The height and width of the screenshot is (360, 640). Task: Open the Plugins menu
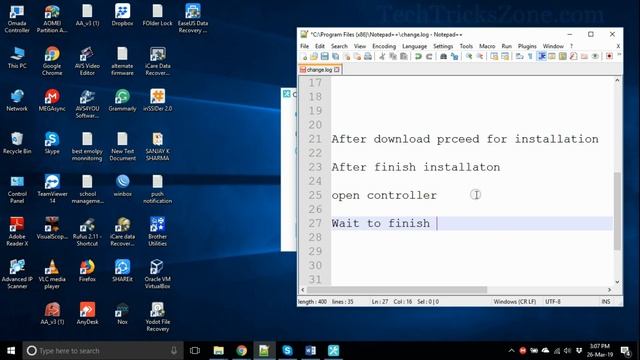coord(527,46)
